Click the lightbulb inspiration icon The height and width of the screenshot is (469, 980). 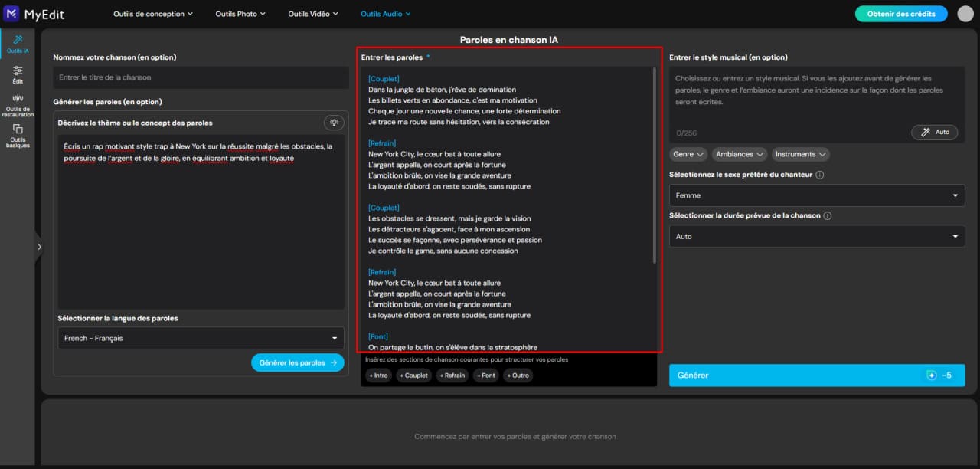click(x=334, y=123)
